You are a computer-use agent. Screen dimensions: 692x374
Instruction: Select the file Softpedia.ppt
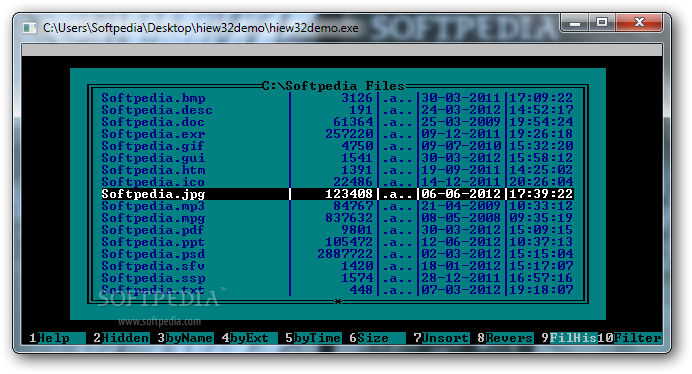tap(153, 242)
